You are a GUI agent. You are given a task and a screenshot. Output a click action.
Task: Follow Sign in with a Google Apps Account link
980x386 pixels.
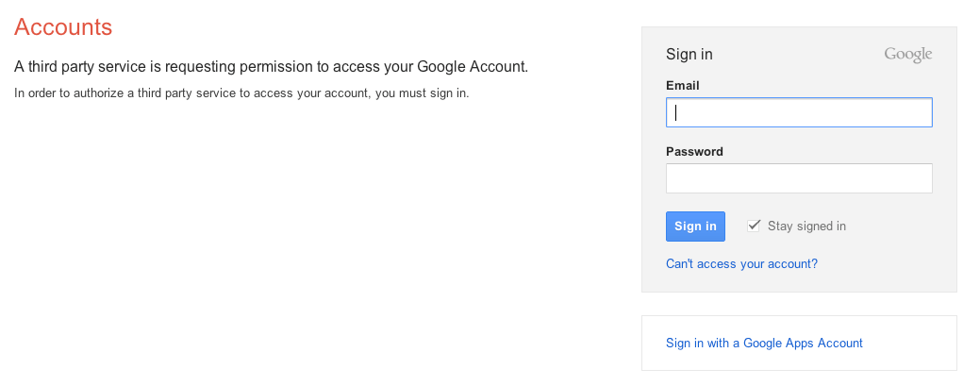764,344
